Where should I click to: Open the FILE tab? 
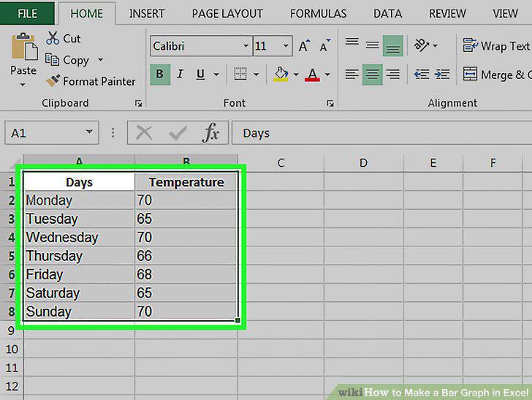pyautogui.click(x=27, y=13)
